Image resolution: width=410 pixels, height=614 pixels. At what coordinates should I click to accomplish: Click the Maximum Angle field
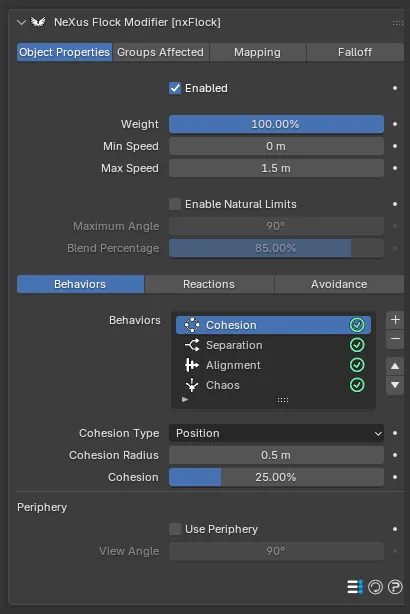276,226
